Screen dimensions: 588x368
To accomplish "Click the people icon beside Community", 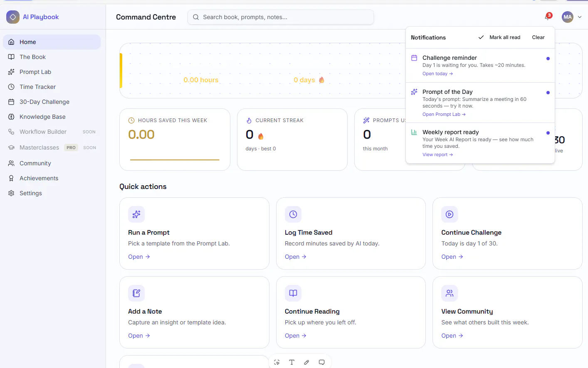I will pyautogui.click(x=11, y=163).
